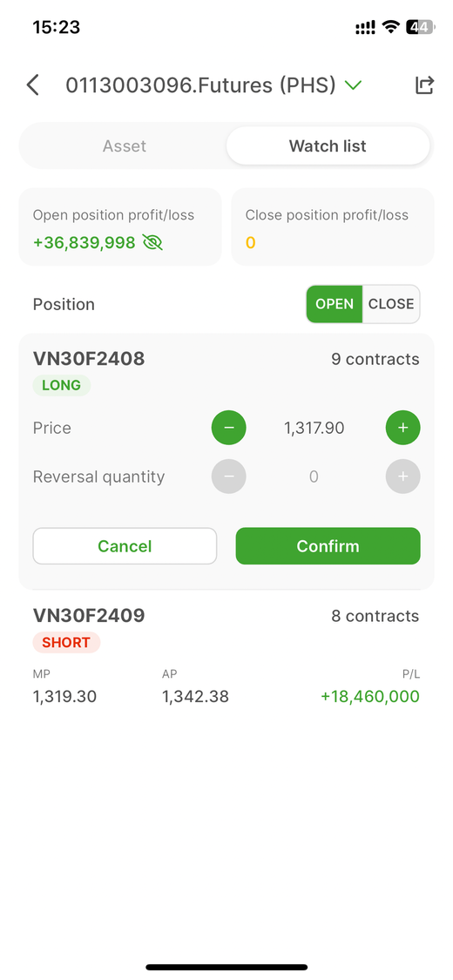Viewport: 453px width, 980px height.
Task: Open the share icon at top right
Action: pos(424,85)
